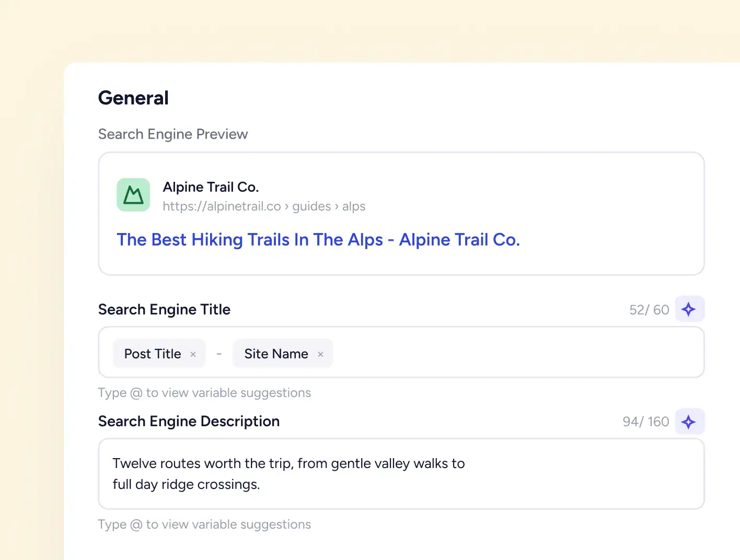Click the alpinetrail.co URL breadcrumb in preview
Screen dimensions: 740x560
264,206
